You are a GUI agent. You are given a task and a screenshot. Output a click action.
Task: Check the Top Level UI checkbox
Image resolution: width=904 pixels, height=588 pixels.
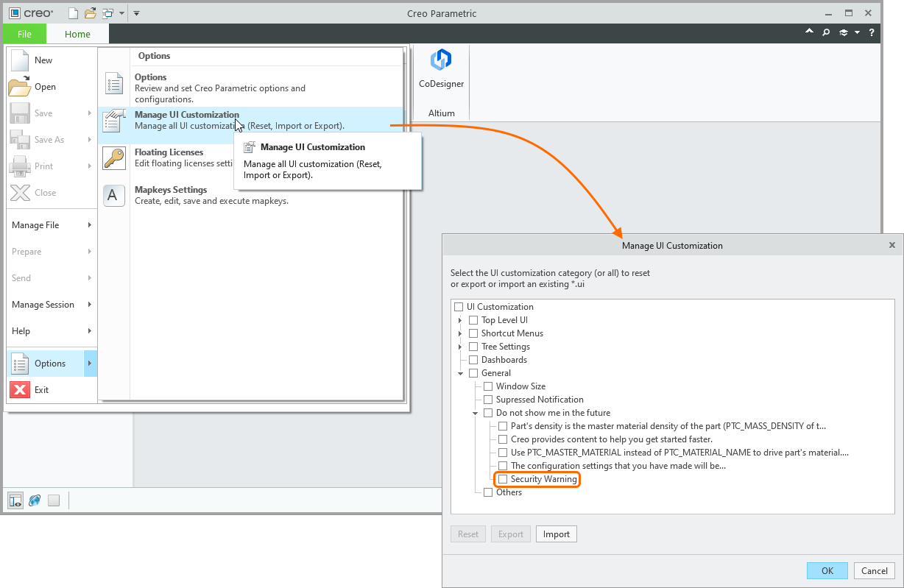pyautogui.click(x=473, y=320)
